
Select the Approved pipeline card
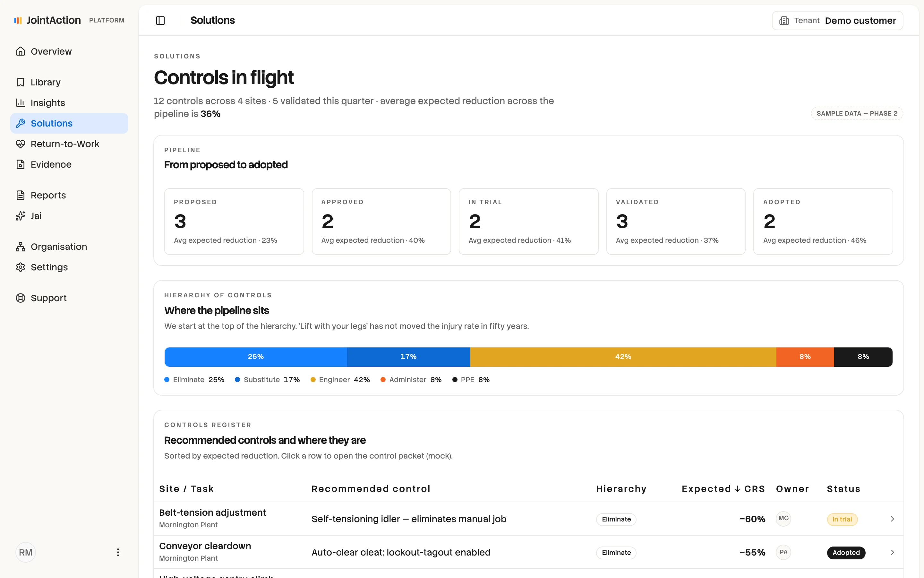(x=381, y=221)
